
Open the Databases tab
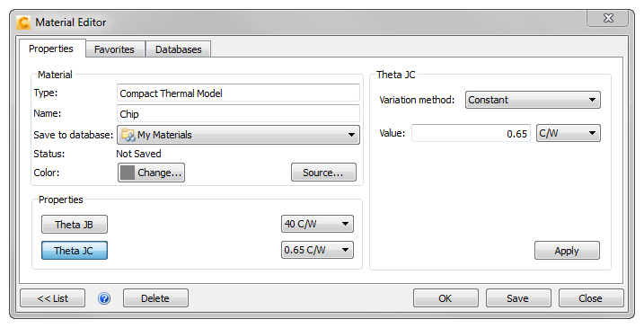click(179, 49)
